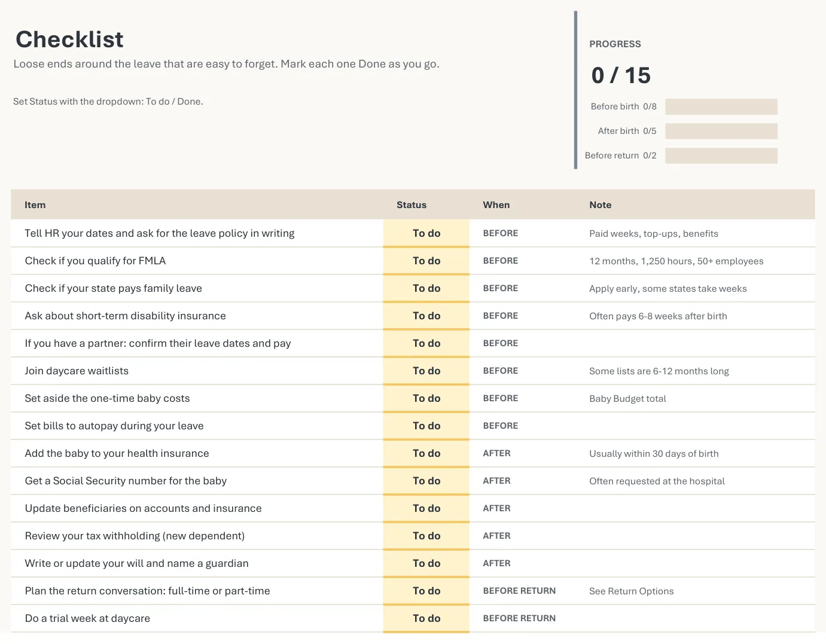Select status cell for one-time baby costs
Screen dimensions: 826x644
426,398
